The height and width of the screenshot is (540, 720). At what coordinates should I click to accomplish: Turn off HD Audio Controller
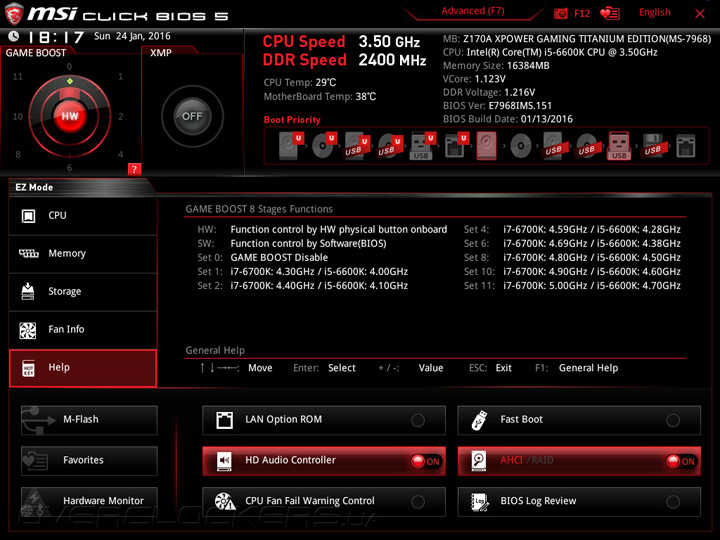[x=426, y=461]
